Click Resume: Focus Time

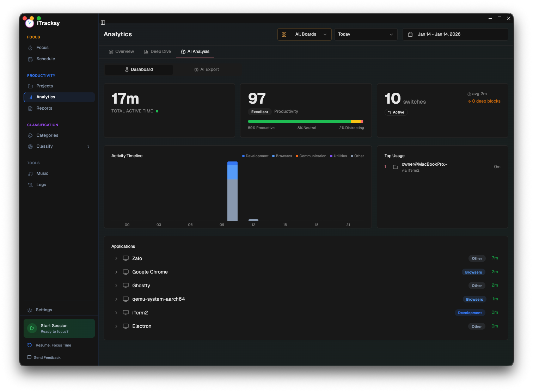point(53,345)
